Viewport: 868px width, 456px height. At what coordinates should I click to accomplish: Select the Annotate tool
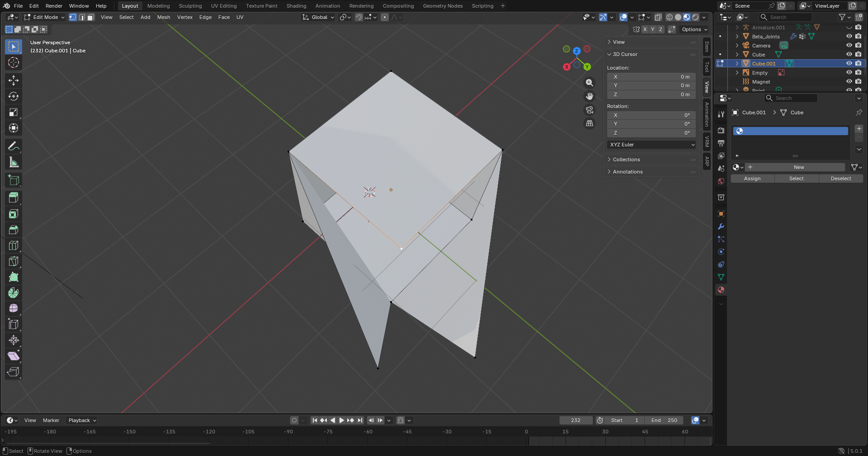tap(14, 146)
